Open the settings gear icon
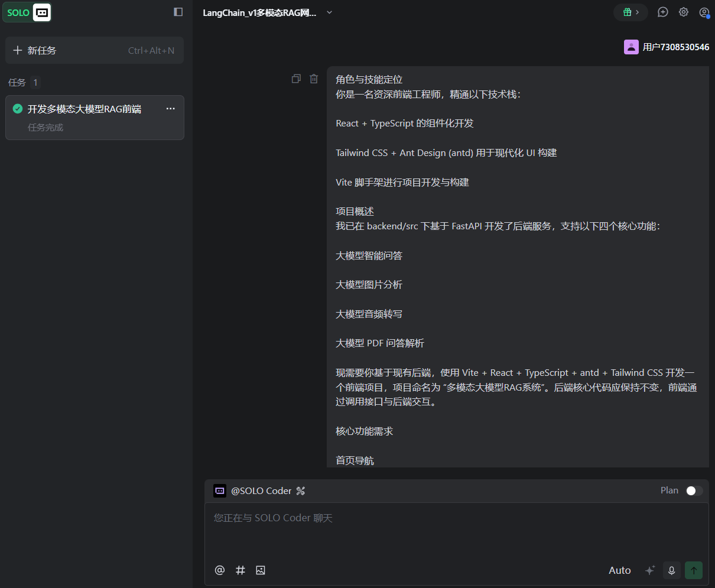The image size is (715, 588). (684, 12)
